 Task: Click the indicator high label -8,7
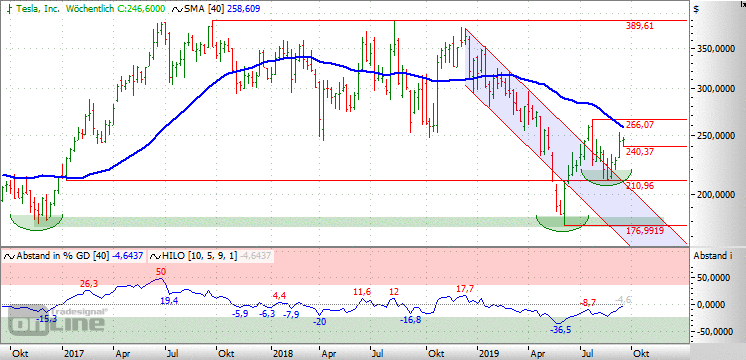589,302
